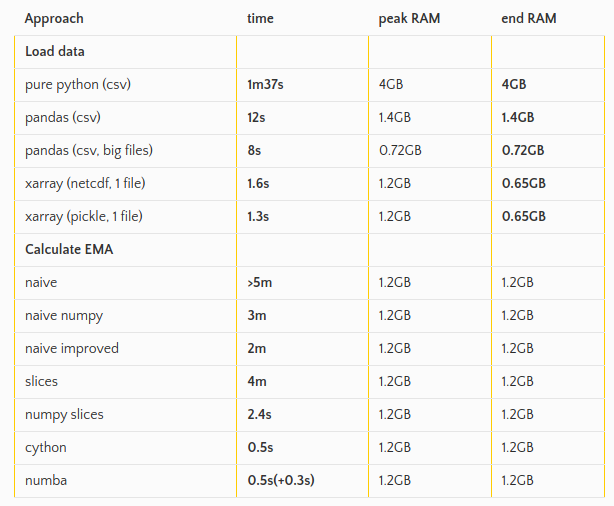Select the 'cython' approach cell

pos(45,448)
